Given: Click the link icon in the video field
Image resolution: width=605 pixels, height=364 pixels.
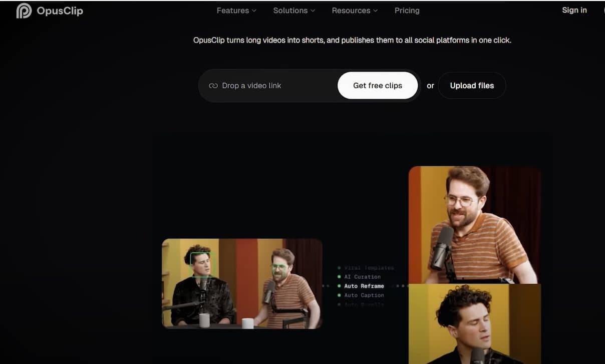Looking at the screenshot, I should 213,86.
